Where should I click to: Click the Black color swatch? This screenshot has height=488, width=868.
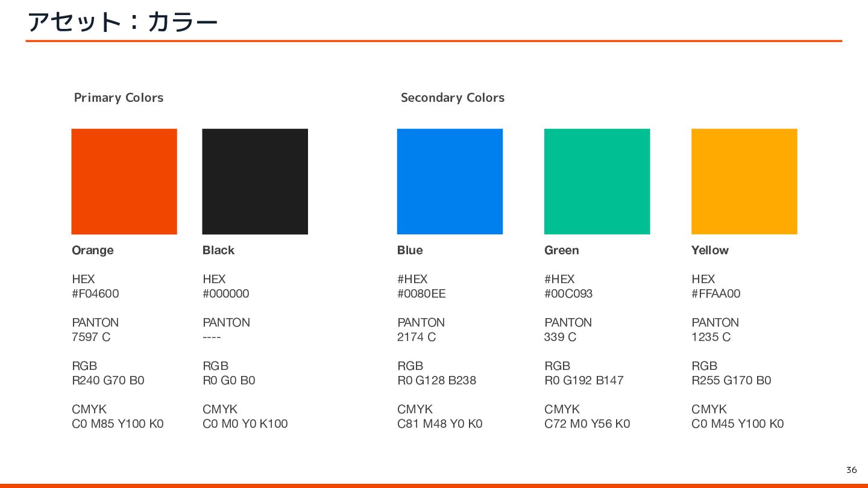(x=255, y=181)
